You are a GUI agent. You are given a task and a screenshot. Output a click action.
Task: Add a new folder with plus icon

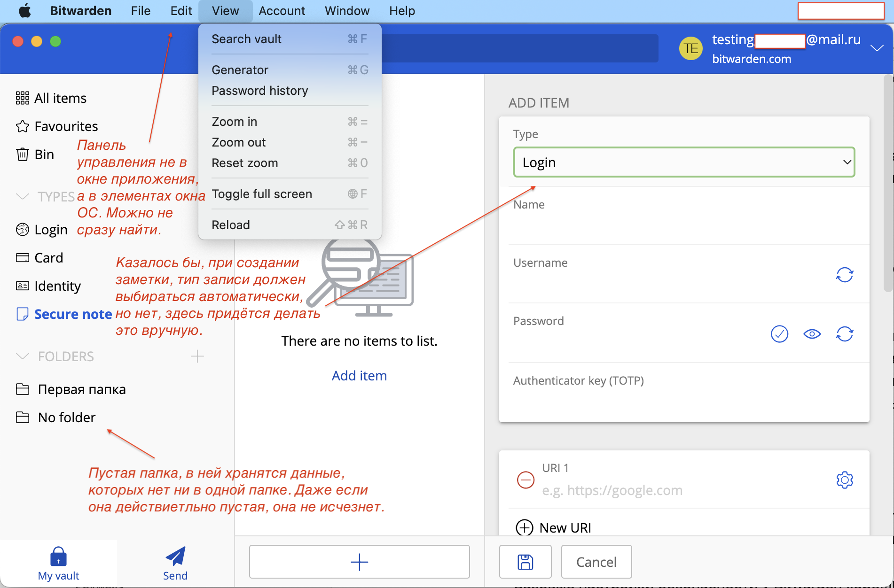tap(197, 356)
